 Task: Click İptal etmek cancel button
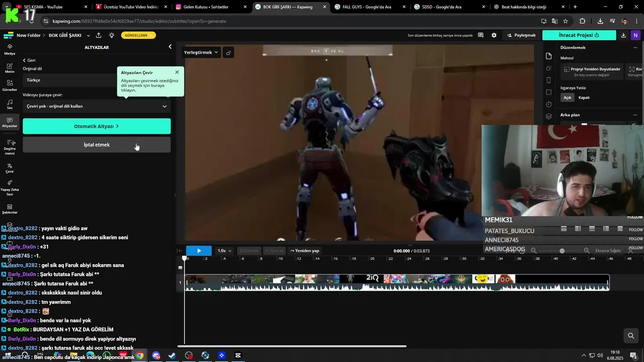(x=97, y=145)
